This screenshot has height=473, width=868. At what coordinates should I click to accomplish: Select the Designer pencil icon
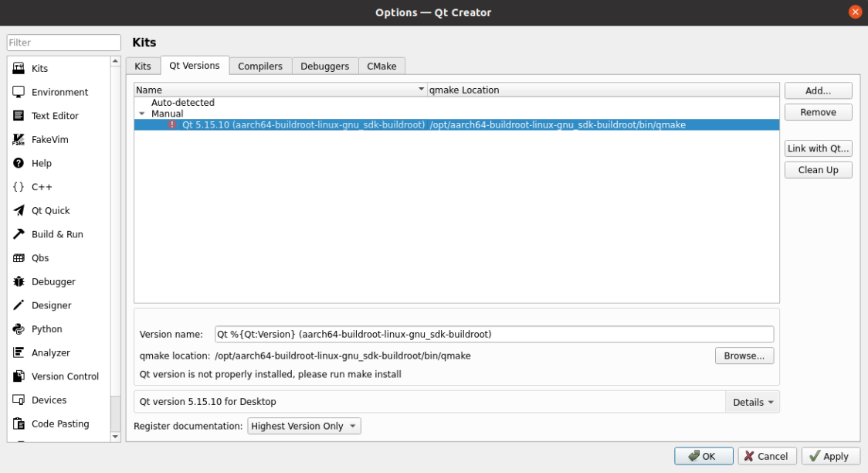(19, 305)
